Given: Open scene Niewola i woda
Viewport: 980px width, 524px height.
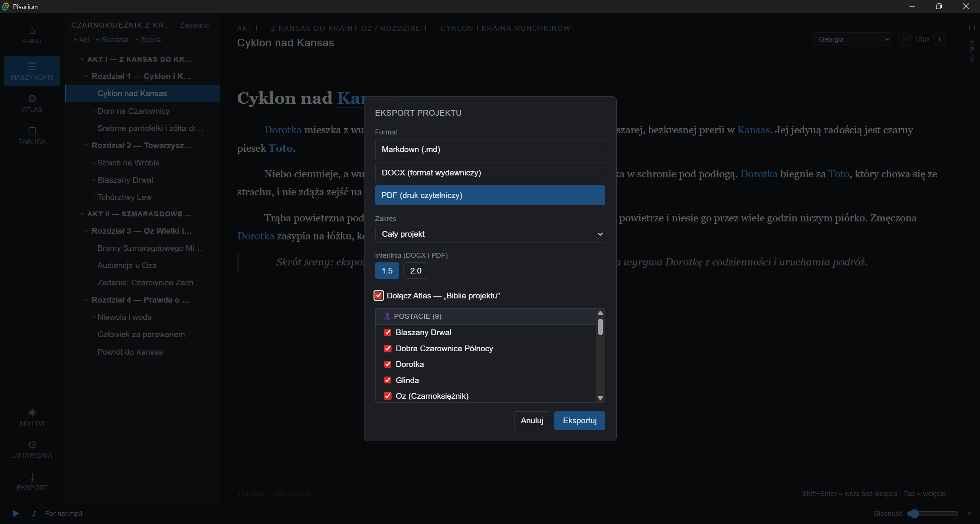Looking at the screenshot, I should (142, 317).
